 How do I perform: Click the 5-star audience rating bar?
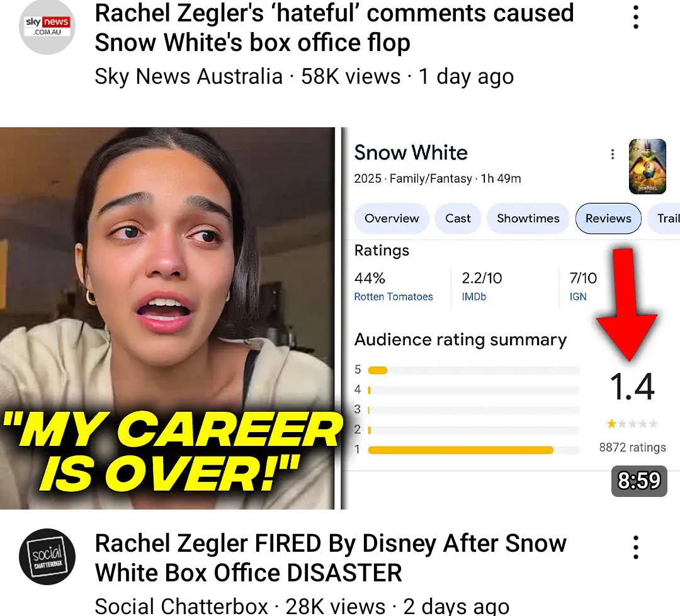click(473, 370)
